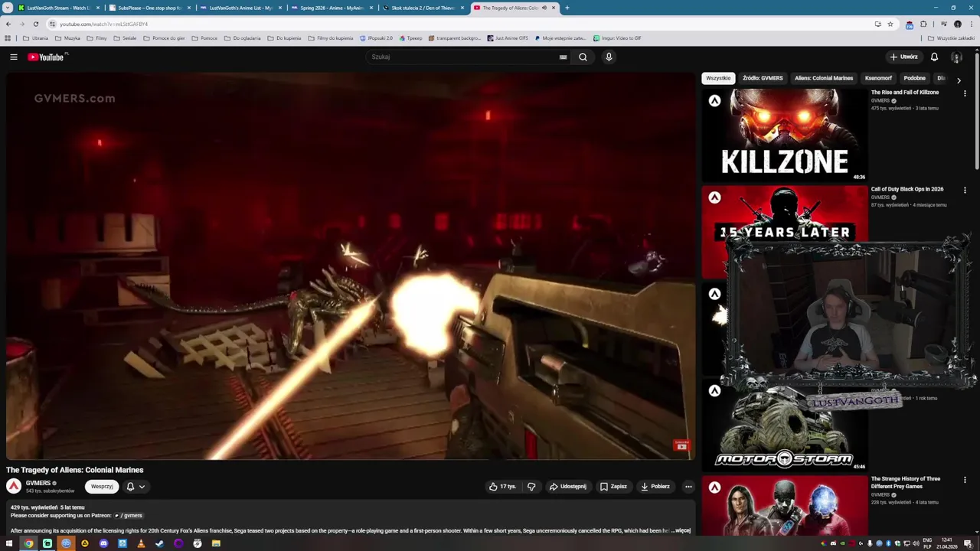980x551 pixels.
Task: Open the on-screen keyboard icon in search
Action: [563, 57]
